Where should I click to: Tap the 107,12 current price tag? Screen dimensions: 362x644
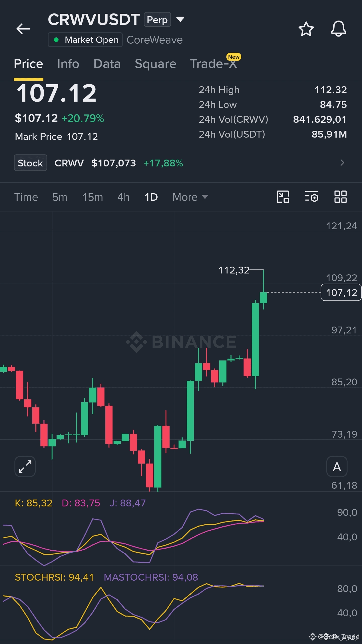[341, 292]
